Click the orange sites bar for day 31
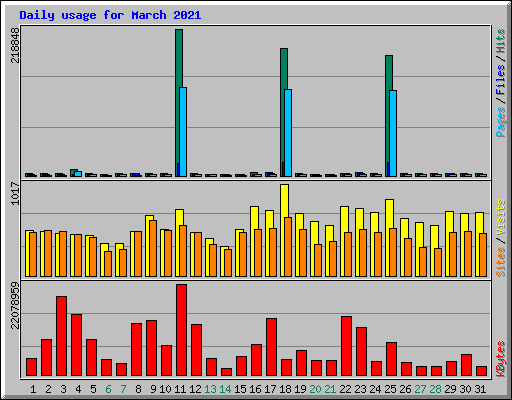The image size is (512, 400). 483,255
